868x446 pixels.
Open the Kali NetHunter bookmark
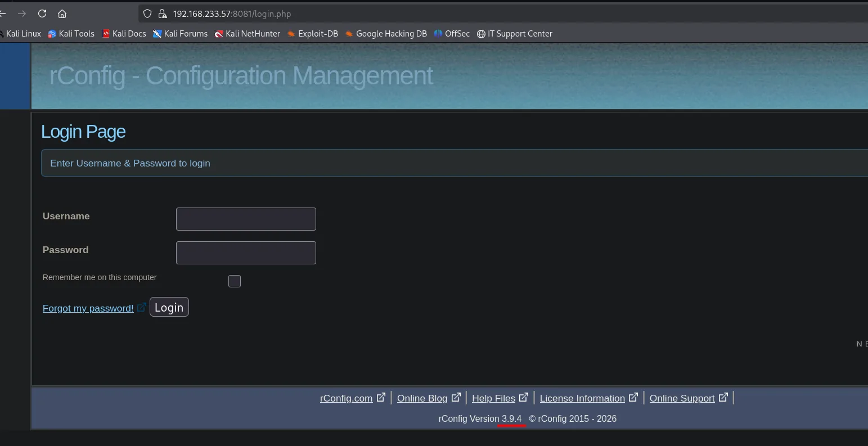click(x=248, y=34)
